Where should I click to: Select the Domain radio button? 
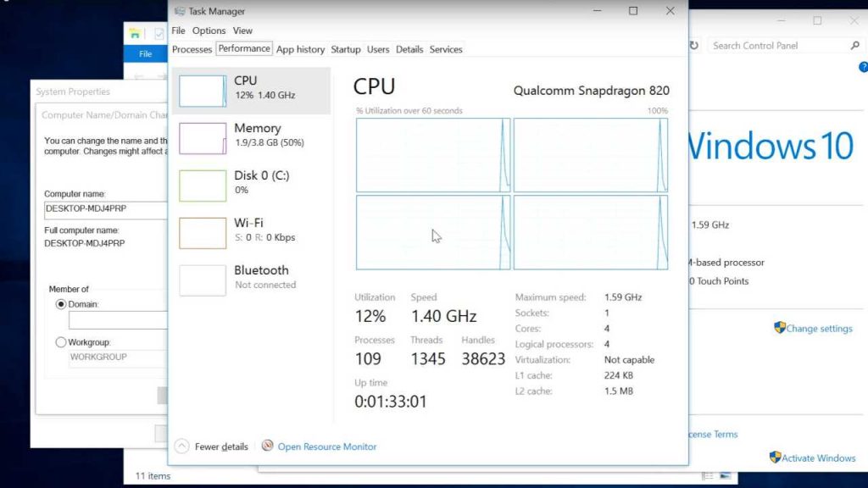pyautogui.click(x=61, y=304)
